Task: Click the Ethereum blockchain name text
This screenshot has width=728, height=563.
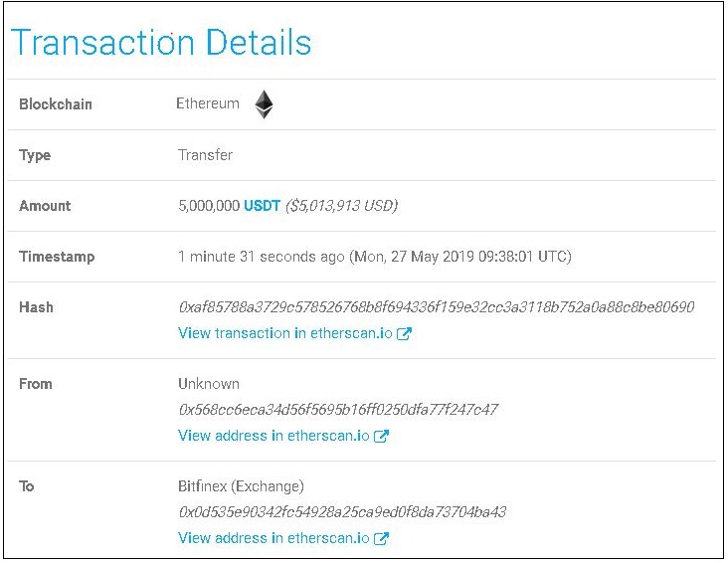Action: [x=208, y=103]
